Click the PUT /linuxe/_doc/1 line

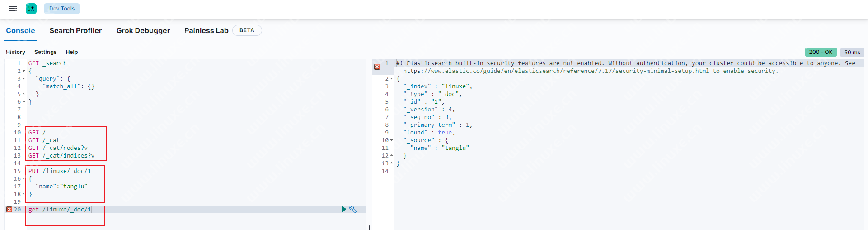tap(60, 171)
